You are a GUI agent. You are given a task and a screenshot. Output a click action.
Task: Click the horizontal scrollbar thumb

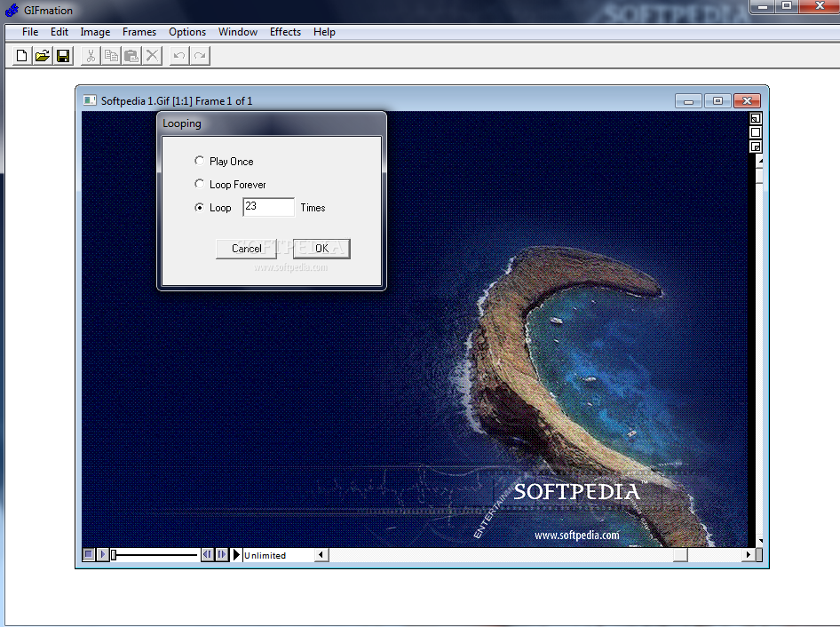(680, 555)
